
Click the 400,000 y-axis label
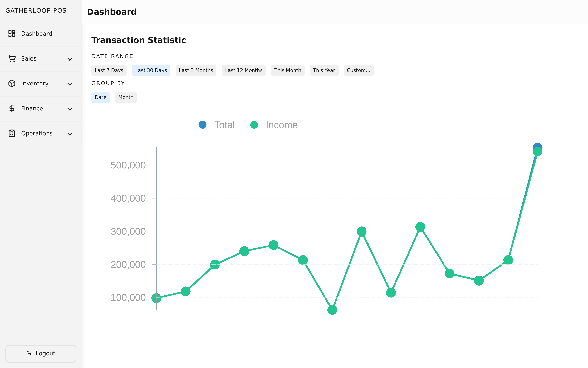point(128,198)
